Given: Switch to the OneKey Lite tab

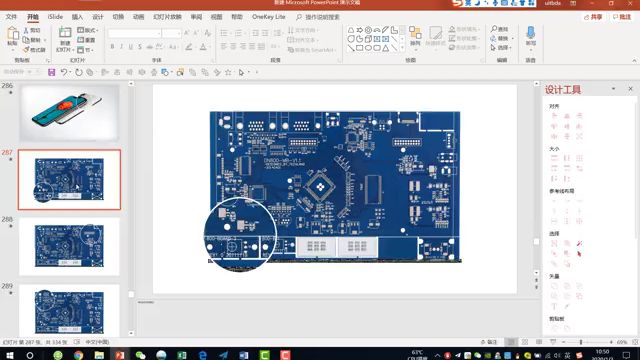Looking at the screenshot, I should [x=268, y=17].
